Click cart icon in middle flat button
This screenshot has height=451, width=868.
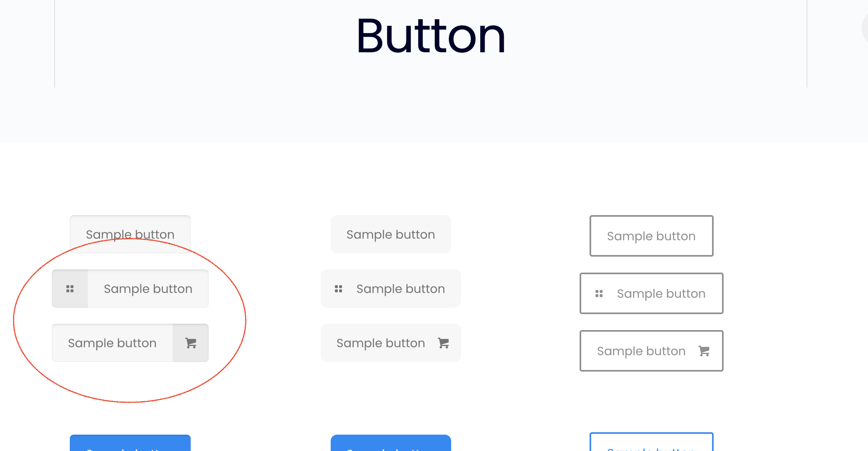coord(443,343)
